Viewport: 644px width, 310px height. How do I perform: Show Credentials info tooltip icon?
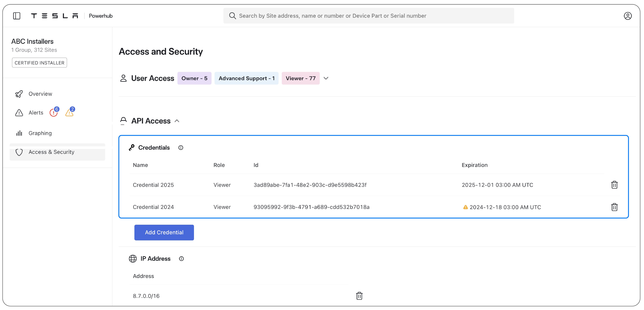[180, 148]
